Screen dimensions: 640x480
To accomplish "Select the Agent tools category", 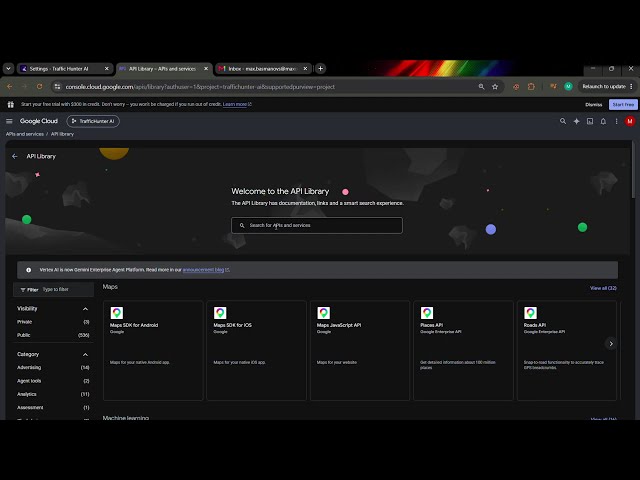I will click(29, 381).
